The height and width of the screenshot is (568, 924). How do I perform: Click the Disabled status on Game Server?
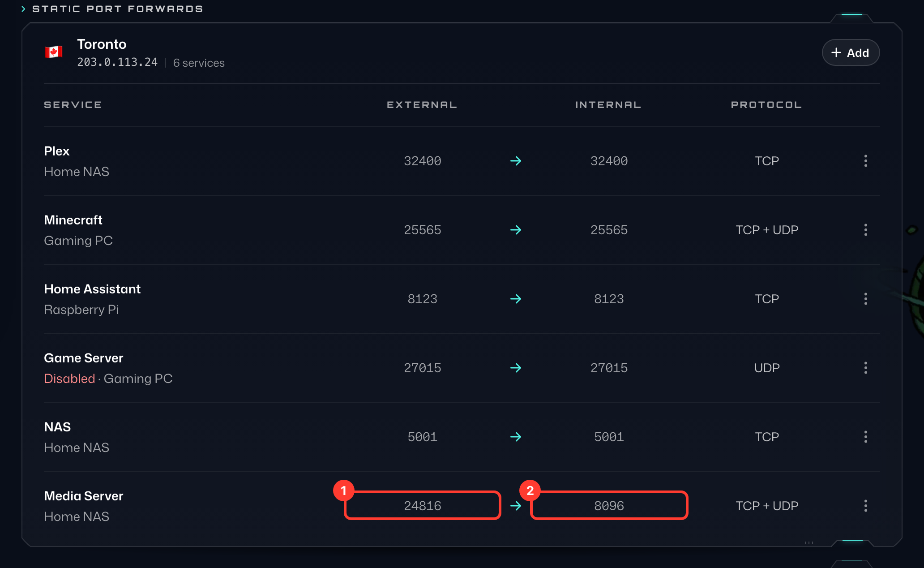point(69,379)
